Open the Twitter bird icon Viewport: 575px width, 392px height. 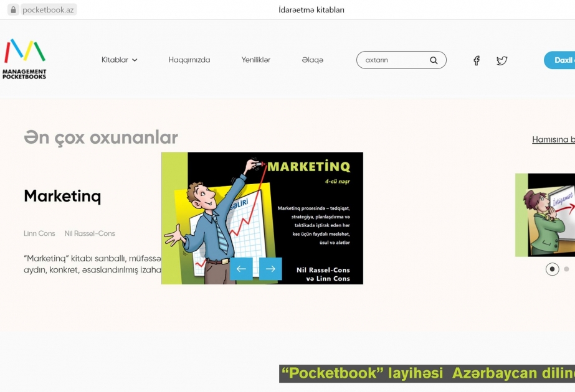pos(501,60)
